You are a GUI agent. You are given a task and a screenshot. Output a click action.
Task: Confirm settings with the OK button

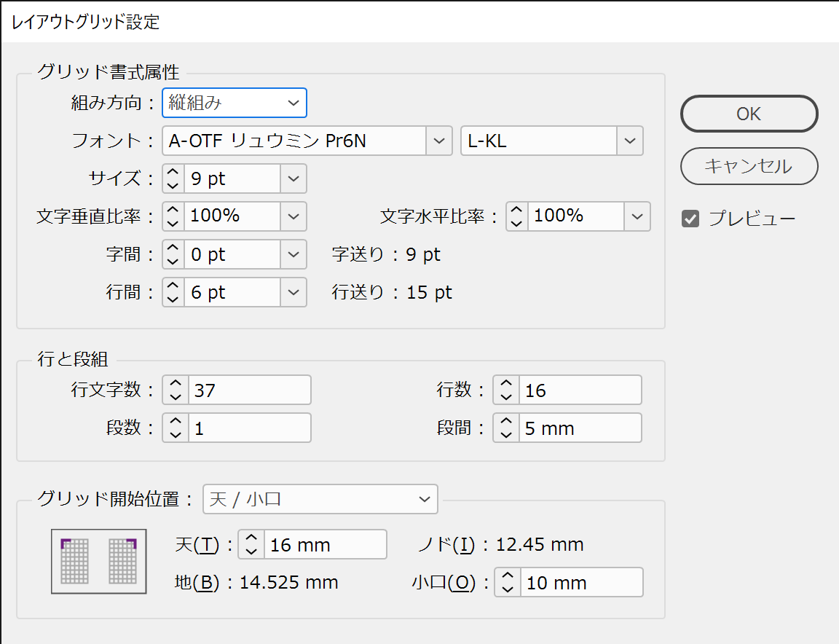click(749, 114)
